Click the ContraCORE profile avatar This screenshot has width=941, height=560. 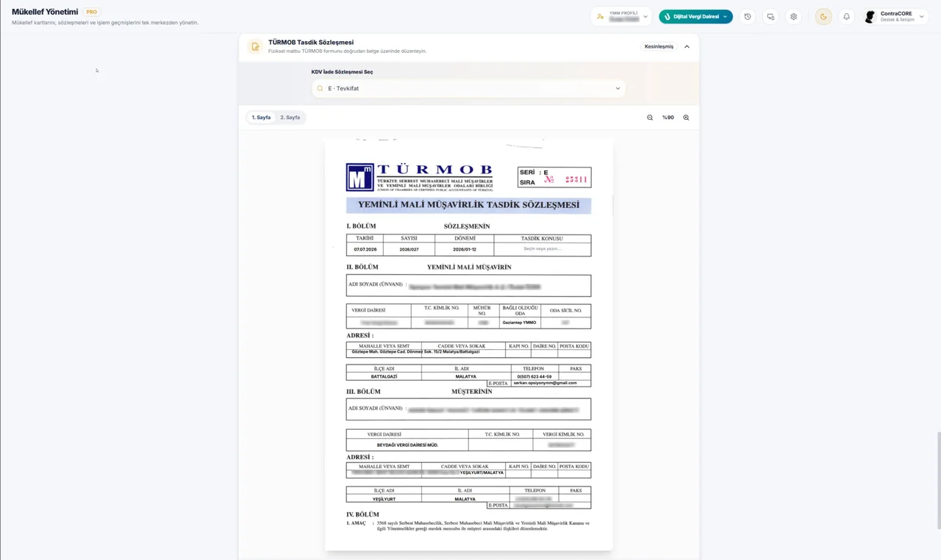coord(870,16)
